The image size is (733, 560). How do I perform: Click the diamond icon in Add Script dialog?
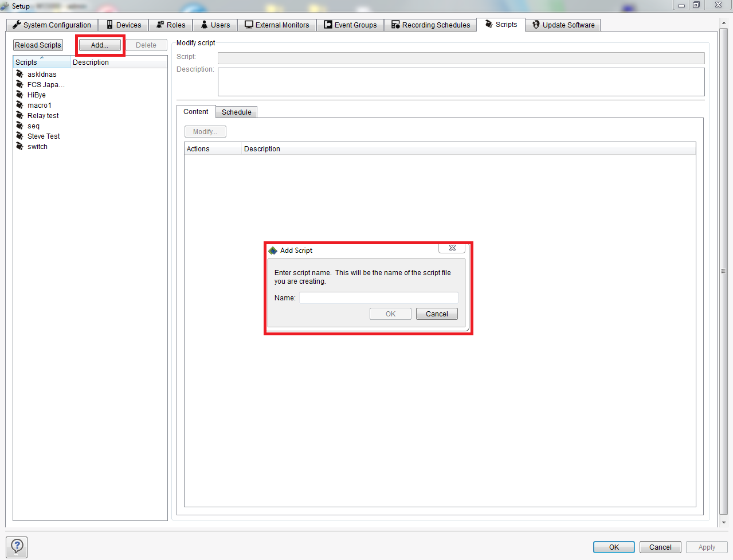tap(273, 250)
